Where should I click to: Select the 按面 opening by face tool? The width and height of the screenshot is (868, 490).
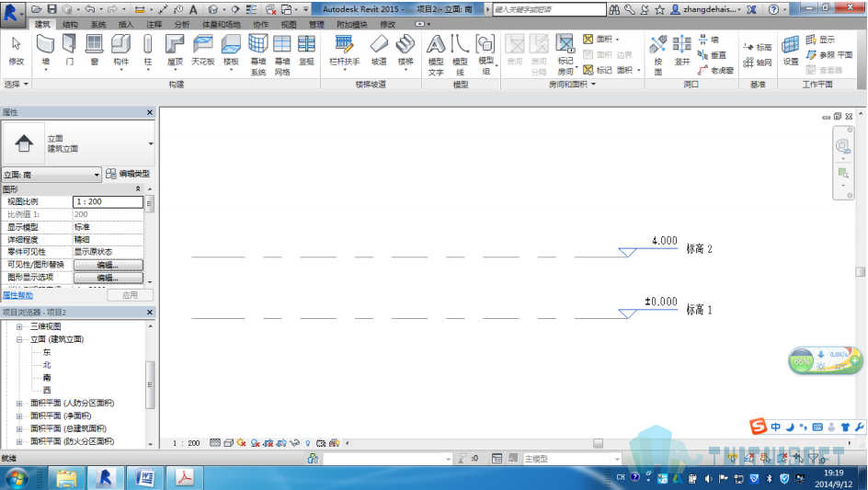point(658,54)
